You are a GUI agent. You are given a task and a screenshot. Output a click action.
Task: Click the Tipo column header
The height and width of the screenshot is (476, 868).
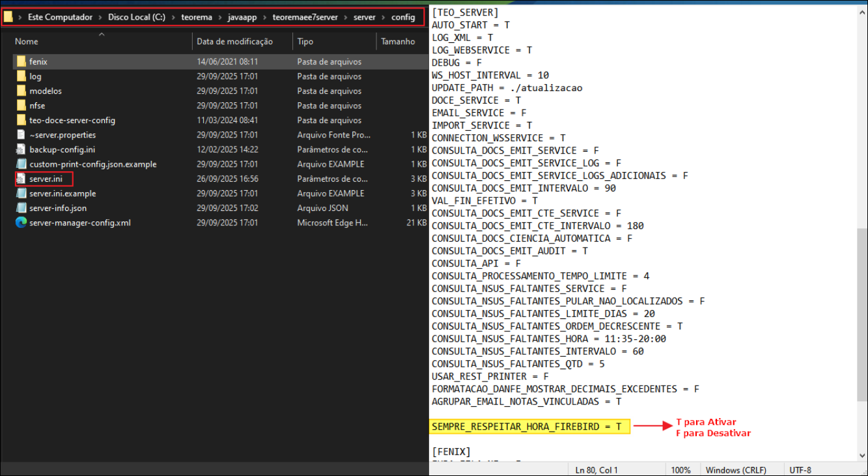click(x=305, y=42)
